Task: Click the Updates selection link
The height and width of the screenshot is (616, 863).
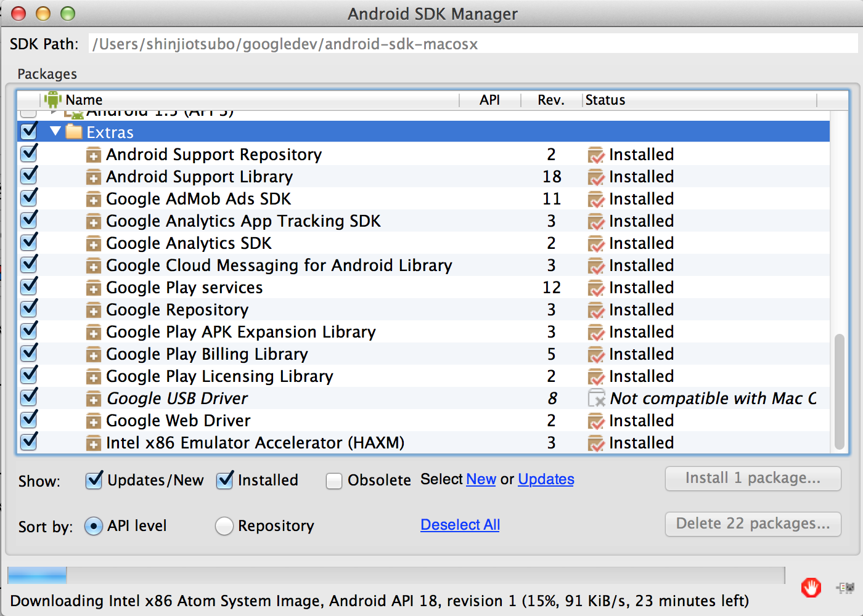Action: coord(546,479)
